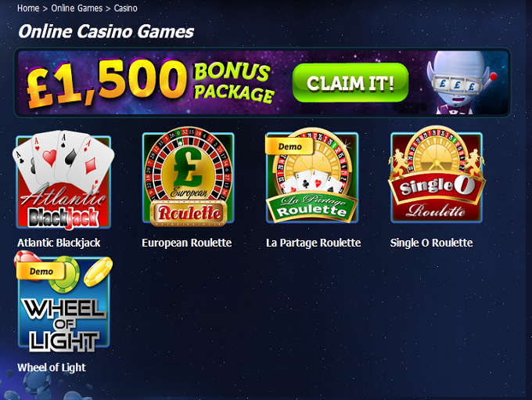Select the Casino breadcrumb item

tap(125, 8)
